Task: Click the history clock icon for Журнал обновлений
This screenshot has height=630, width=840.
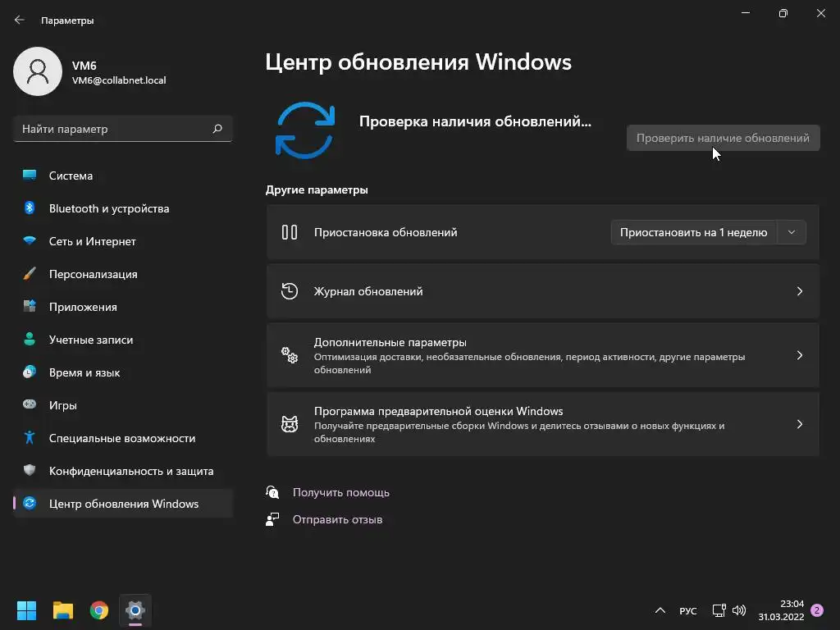Action: [x=290, y=291]
